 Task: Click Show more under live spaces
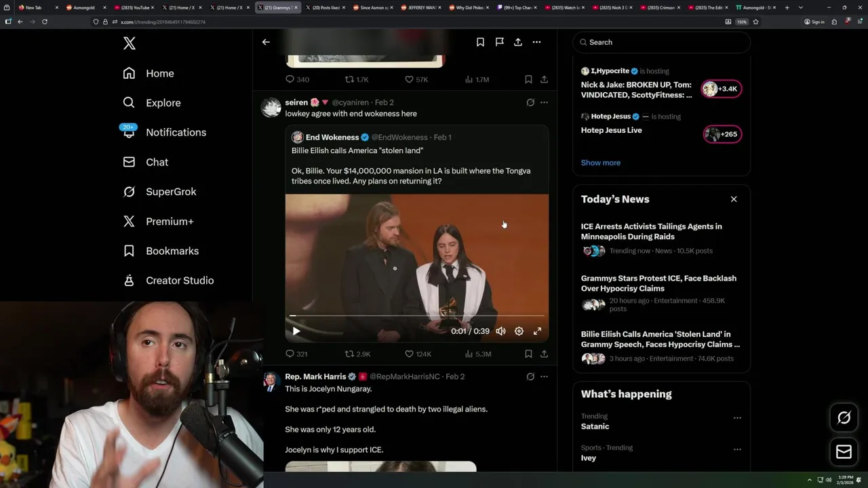[x=600, y=163]
